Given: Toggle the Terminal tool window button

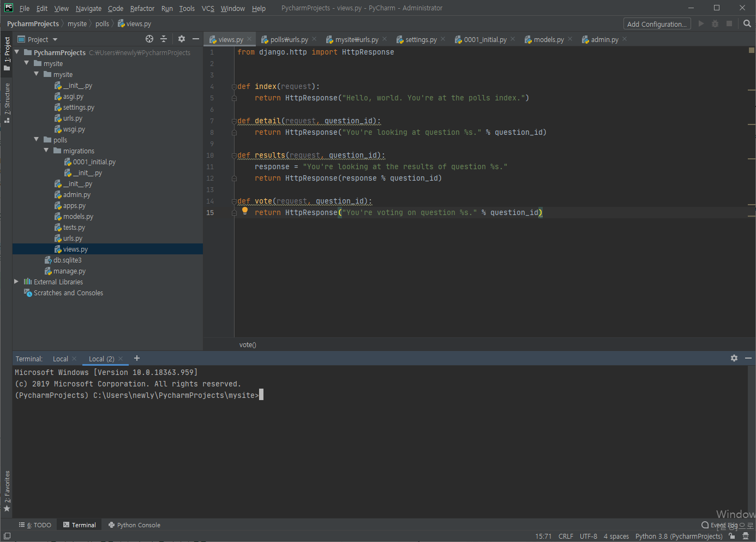Looking at the screenshot, I should pyautogui.click(x=80, y=525).
